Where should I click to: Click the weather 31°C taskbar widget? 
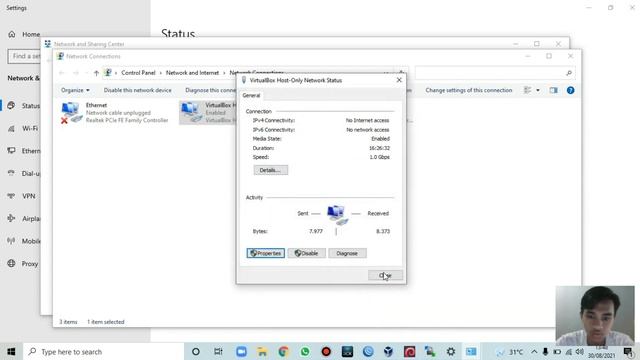(x=509, y=352)
